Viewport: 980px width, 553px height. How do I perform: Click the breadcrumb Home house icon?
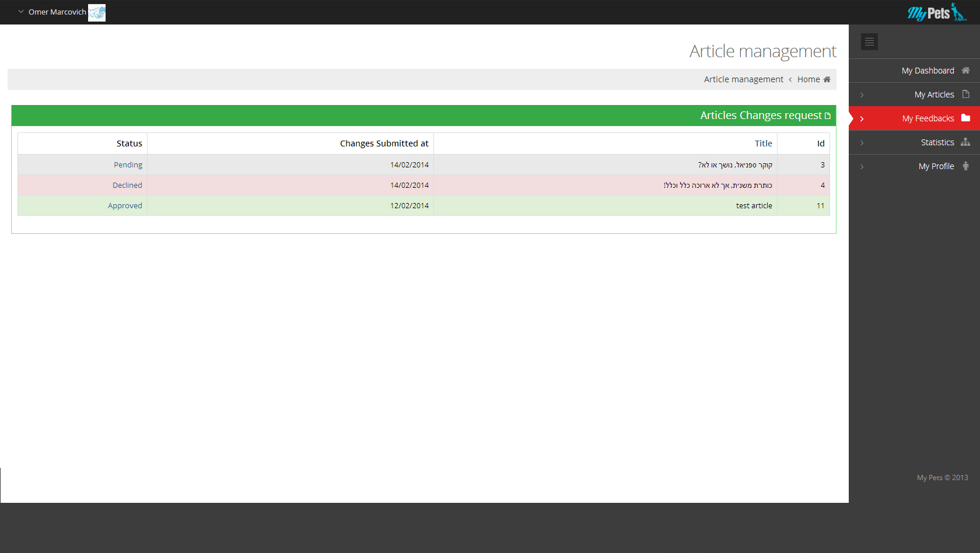(x=827, y=79)
